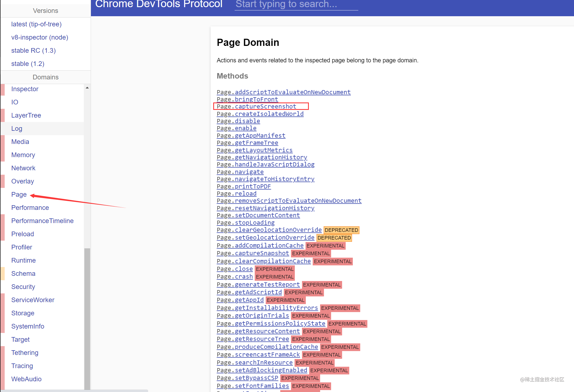This screenshot has width=574, height=392.
Task: Click the Chrome DevTools Protocol title
Action: pos(159,4)
